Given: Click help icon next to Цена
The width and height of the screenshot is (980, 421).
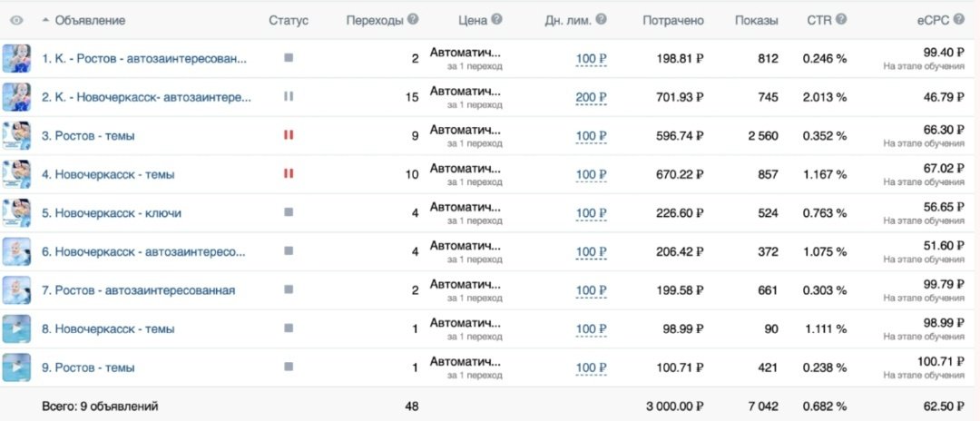Looking at the screenshot, I should point(496,19).
